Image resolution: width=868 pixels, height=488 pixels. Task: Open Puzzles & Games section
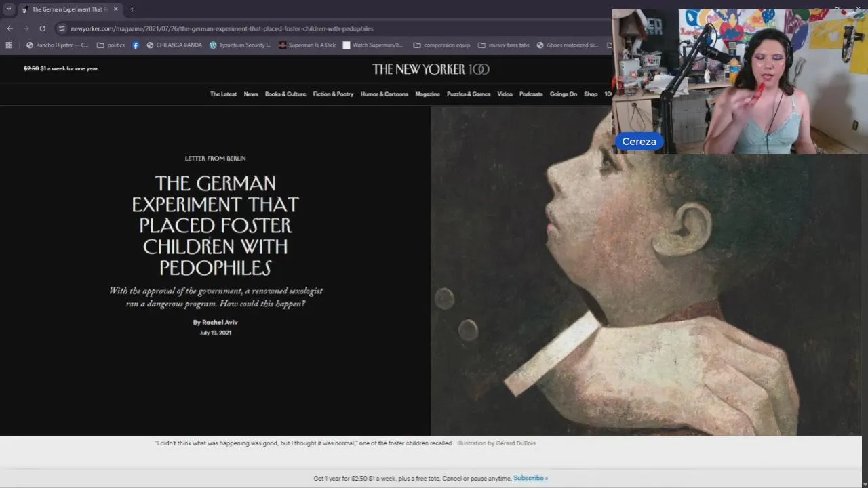tap(469, 94)
